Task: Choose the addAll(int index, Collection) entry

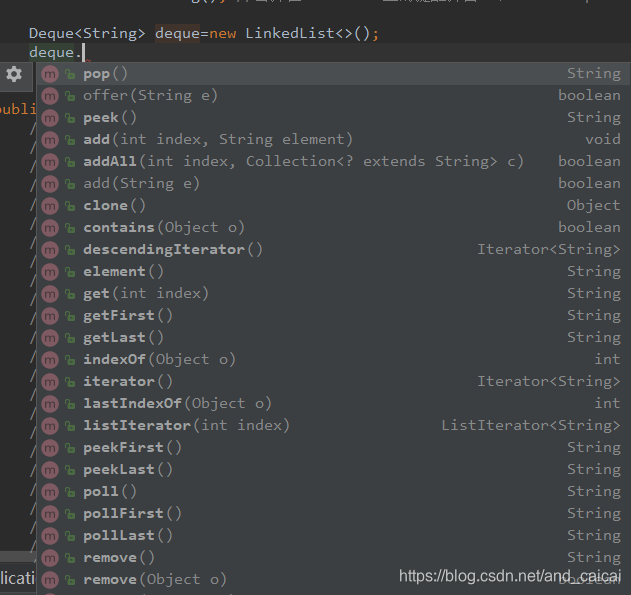Action: pyautogui.click(x=333, y=162)
